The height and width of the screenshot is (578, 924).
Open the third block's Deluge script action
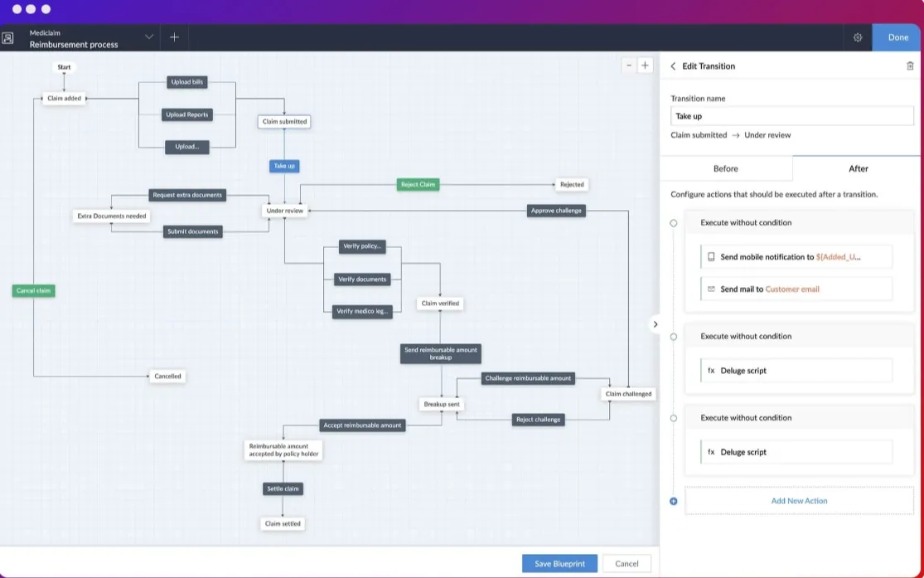[796, 452]
